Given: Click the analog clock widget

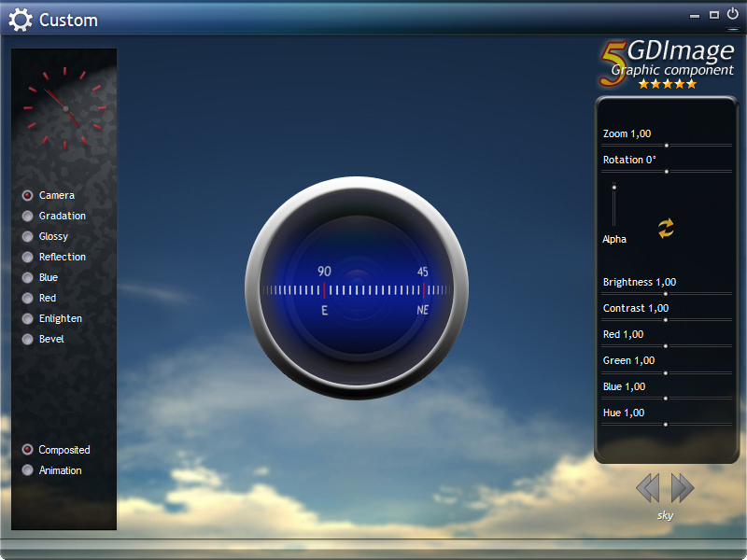Looking at the screenshot, I should pyautogui.click(x=64, y=108).
